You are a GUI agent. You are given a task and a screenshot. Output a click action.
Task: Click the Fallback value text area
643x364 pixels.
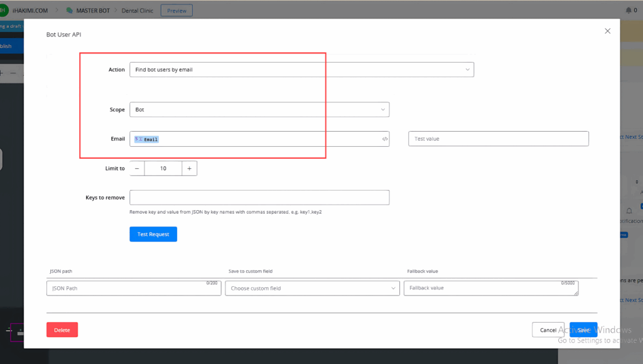coord(490,288)
